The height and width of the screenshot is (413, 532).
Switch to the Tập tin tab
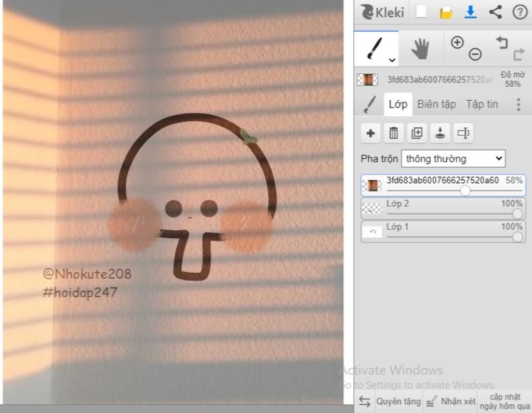tap(482, 104)
